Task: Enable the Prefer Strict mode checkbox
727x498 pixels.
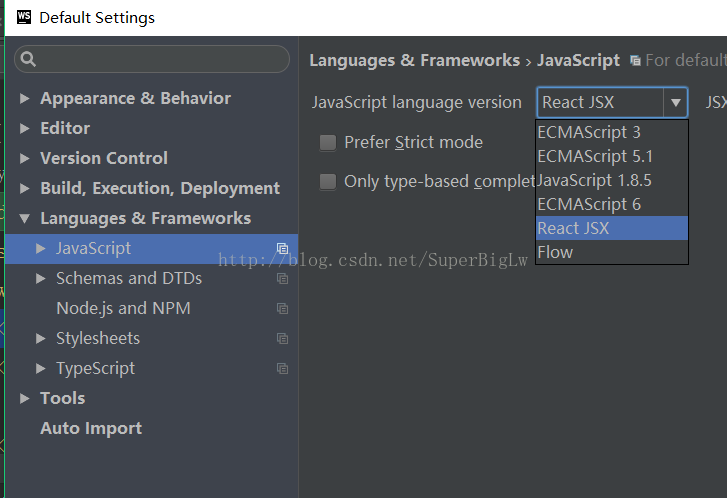Action: point(328,142)
